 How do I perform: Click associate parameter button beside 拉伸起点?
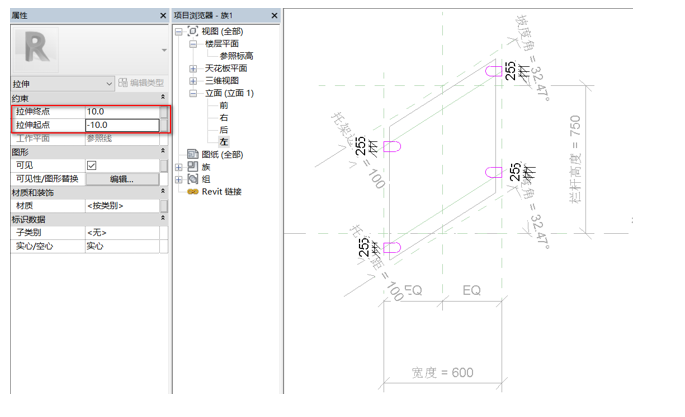[x=163, y=125]
